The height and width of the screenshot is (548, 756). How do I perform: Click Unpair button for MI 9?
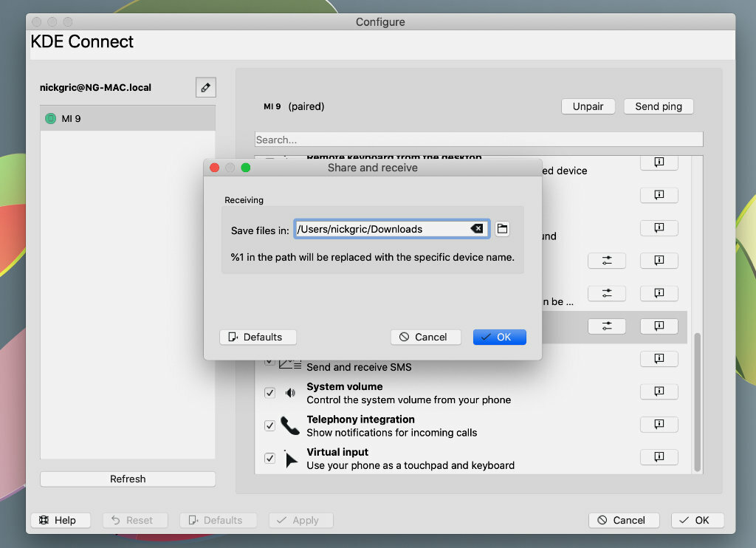tap(588, 106)
